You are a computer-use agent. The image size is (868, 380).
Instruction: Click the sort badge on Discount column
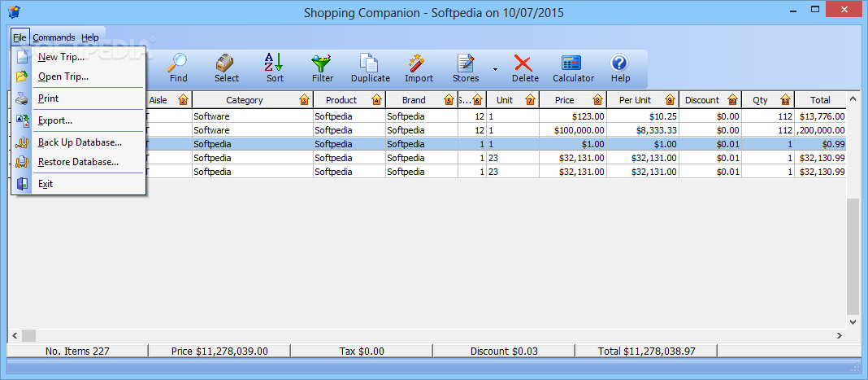733,100
